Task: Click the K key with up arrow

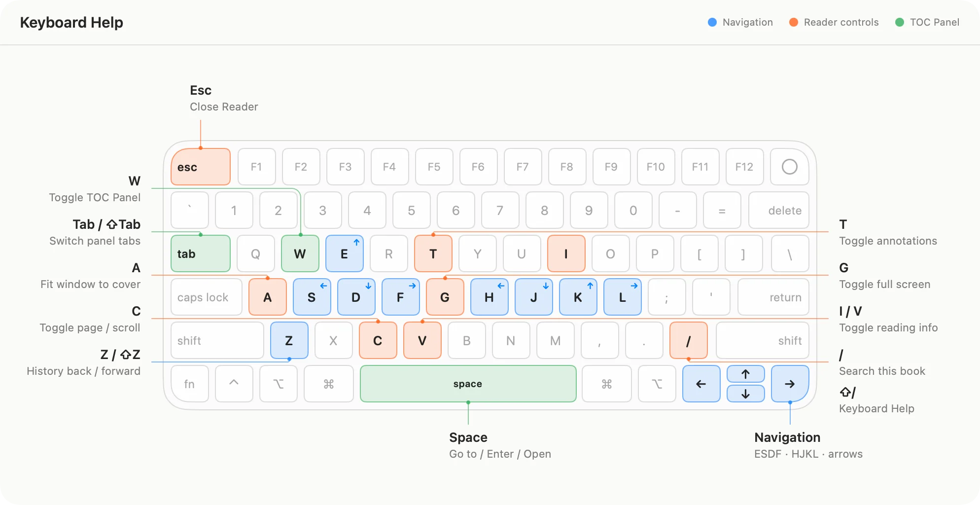Action: point(578,297)
